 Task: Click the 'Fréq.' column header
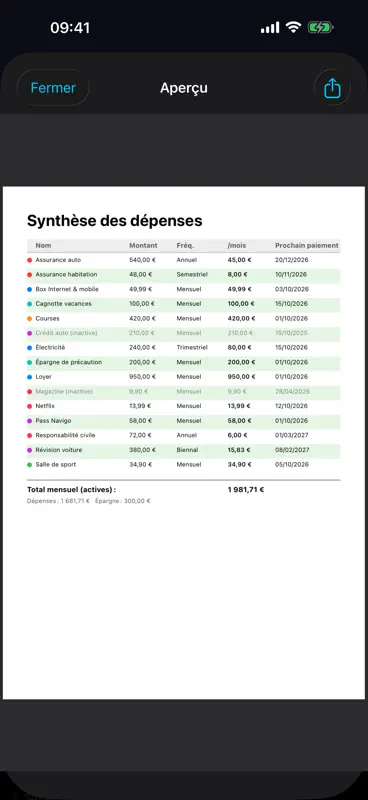point(185,245)
